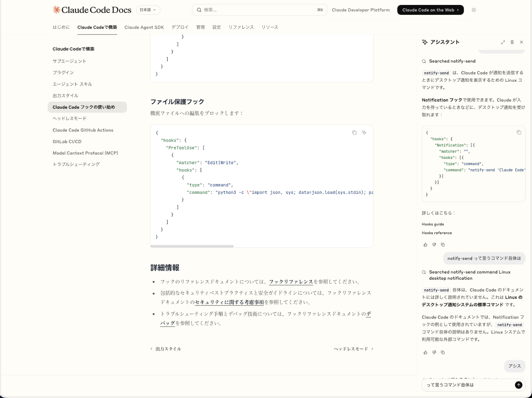532x398 pixels.
Task: Select the Claude Codeで構築 tab
Action: [x=97, y=27]
